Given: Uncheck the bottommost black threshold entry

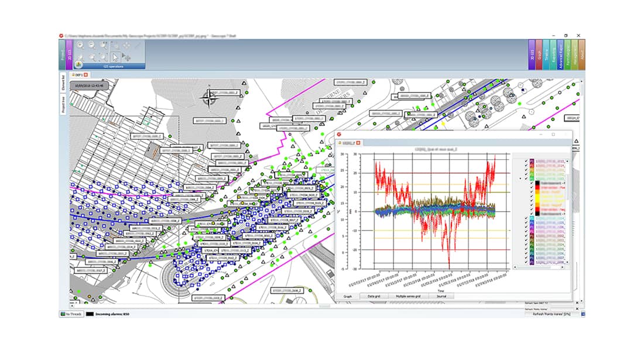Looking at the screenshot, I should (x=532, y=214).
